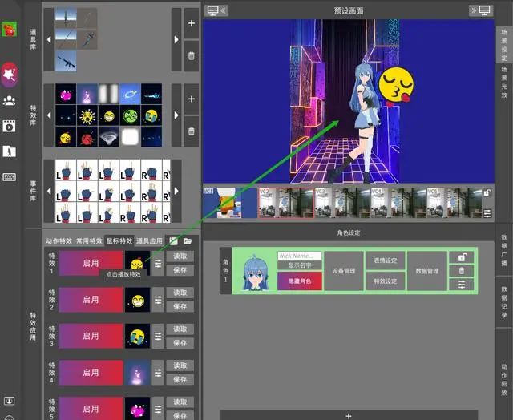The height and width of the screenshot is (420, 513).
Task: Open settings sliders for 特效2
Action: coord(158,300)
